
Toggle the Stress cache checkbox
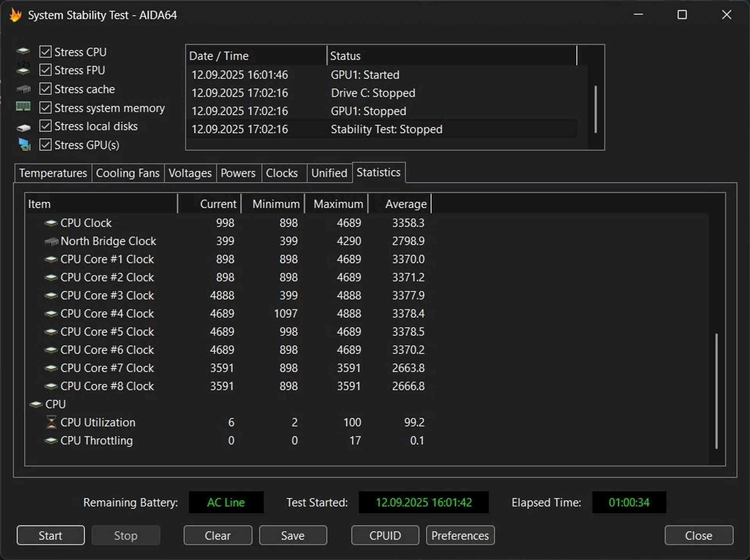[x=46, y=89]
